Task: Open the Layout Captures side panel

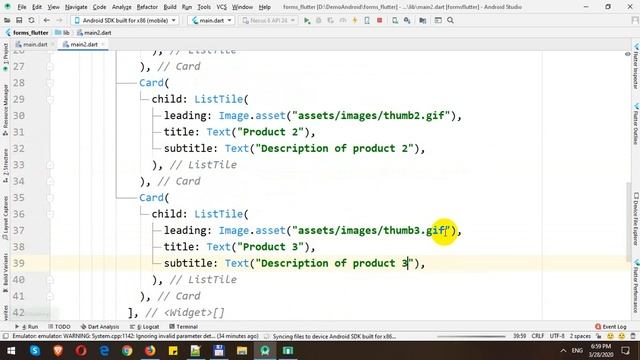Action: (x=5, y=218)
